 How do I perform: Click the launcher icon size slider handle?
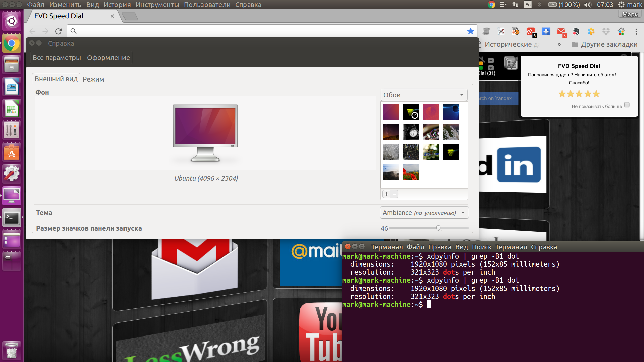pos(438,228)
